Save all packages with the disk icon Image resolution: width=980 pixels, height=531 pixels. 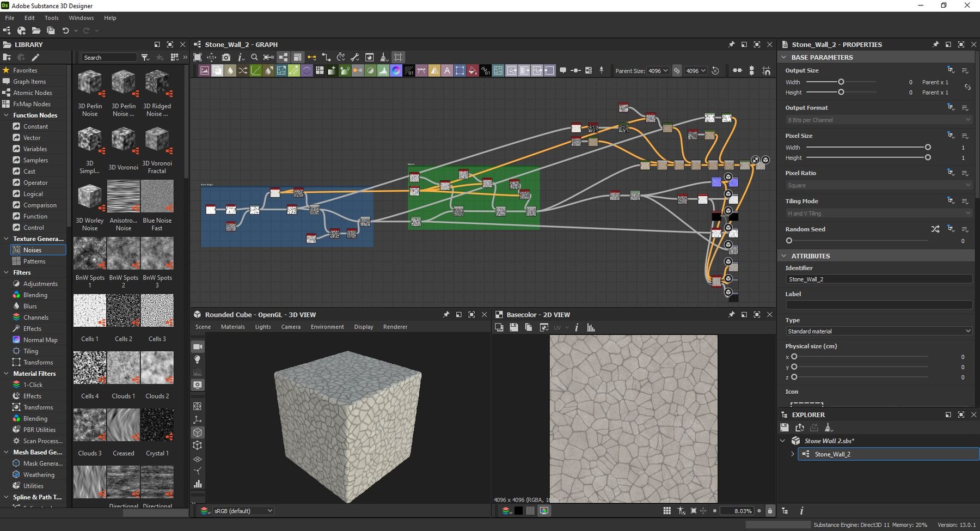coord(51,30)
